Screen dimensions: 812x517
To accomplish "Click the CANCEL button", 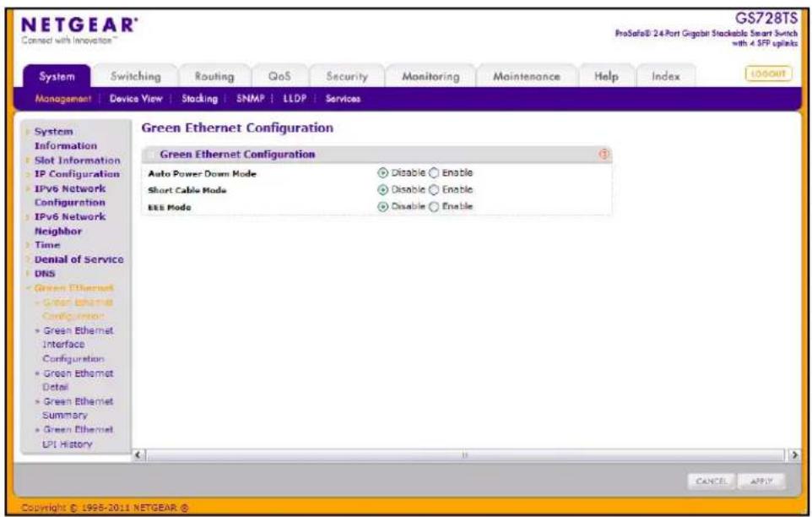I will pyautogui.click(x=712, y=482).
